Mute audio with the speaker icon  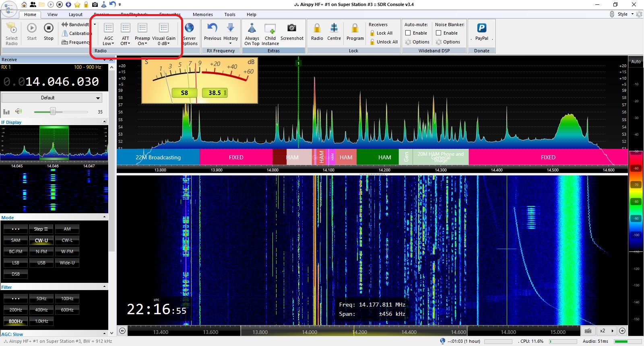19,111
